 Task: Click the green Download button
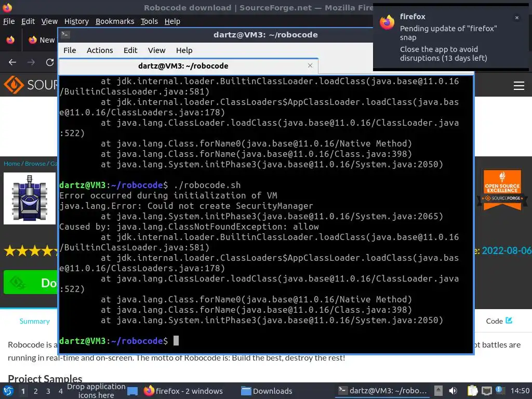[x=31, y=282]
